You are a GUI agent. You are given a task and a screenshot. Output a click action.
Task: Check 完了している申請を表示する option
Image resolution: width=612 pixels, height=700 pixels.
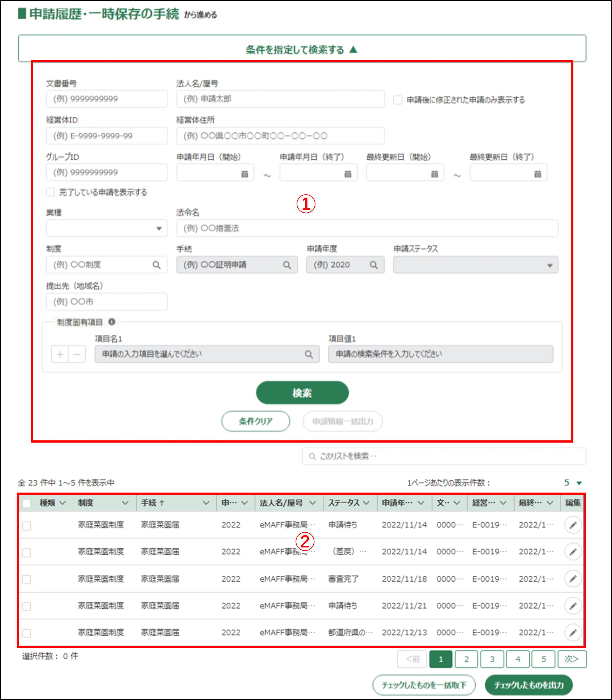point(51,192)
